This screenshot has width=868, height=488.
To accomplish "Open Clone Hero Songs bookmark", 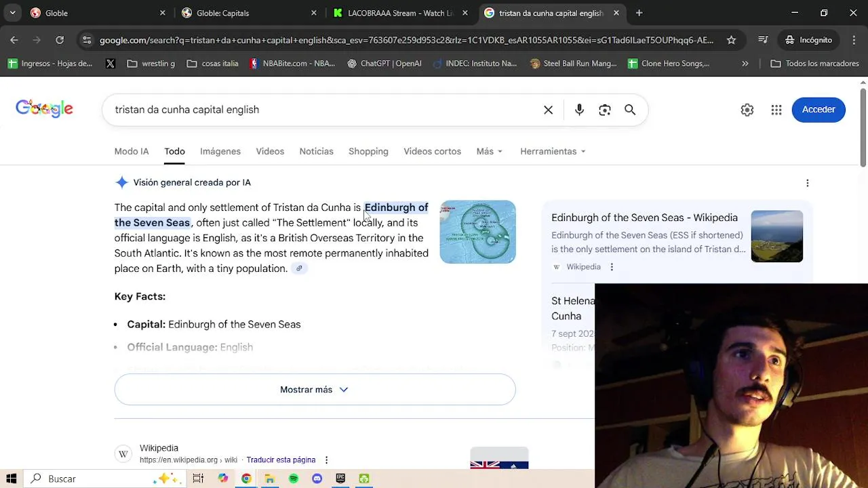I will click(669, 64).
